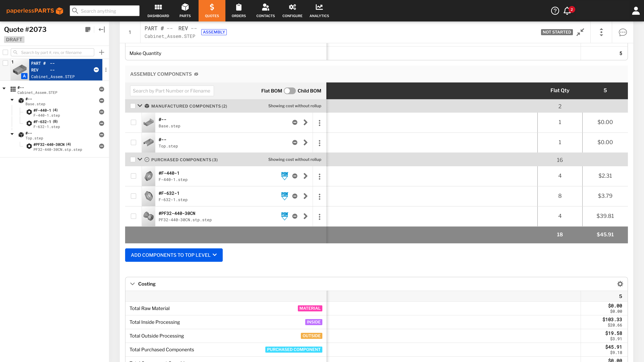Click the paperlessPARTS logo

(35, 11)
